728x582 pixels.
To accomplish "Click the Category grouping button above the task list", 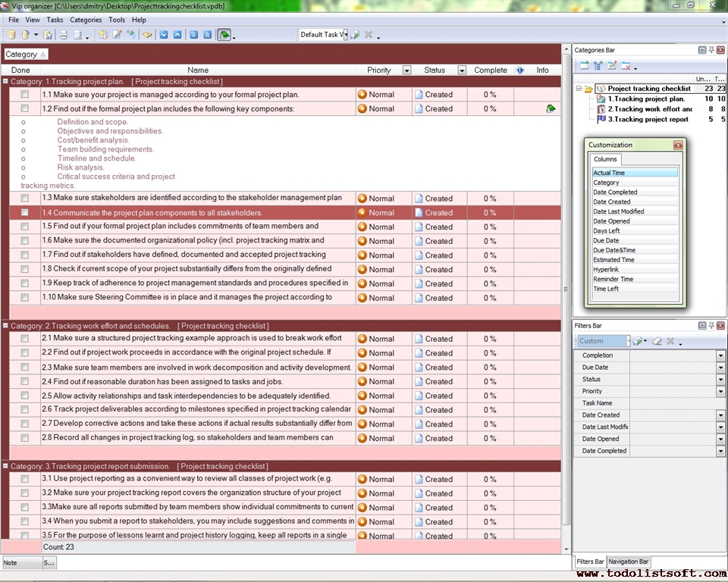I will click(26, 55).
